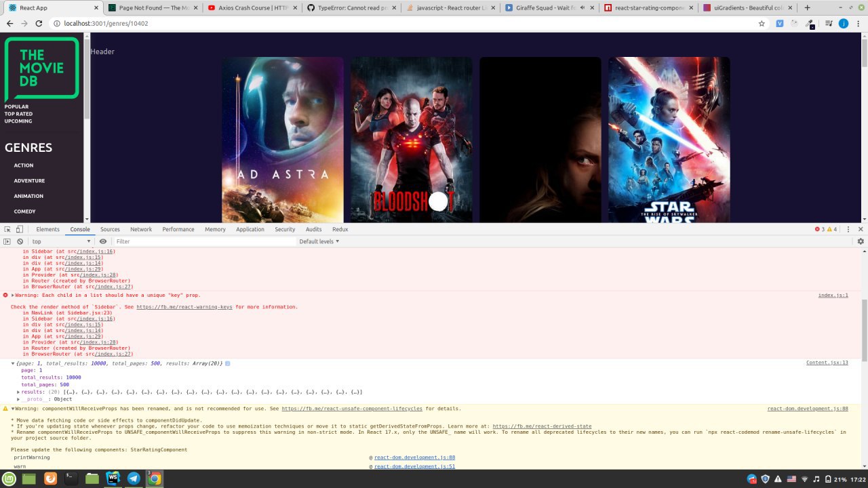This screenshot has width=868, height=488.
Task: Open the Linux Mint start menu
Action: coord(9,479)
